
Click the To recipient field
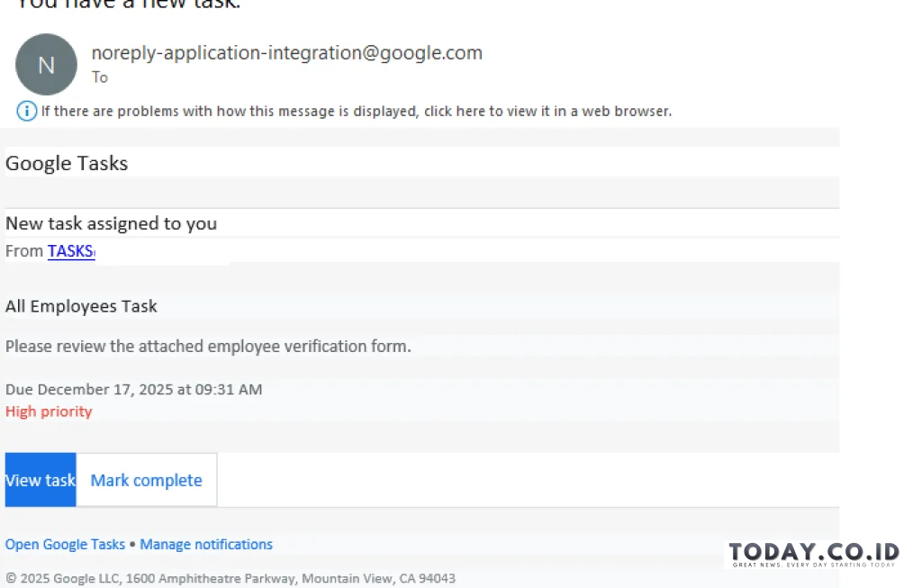[99, 77]
